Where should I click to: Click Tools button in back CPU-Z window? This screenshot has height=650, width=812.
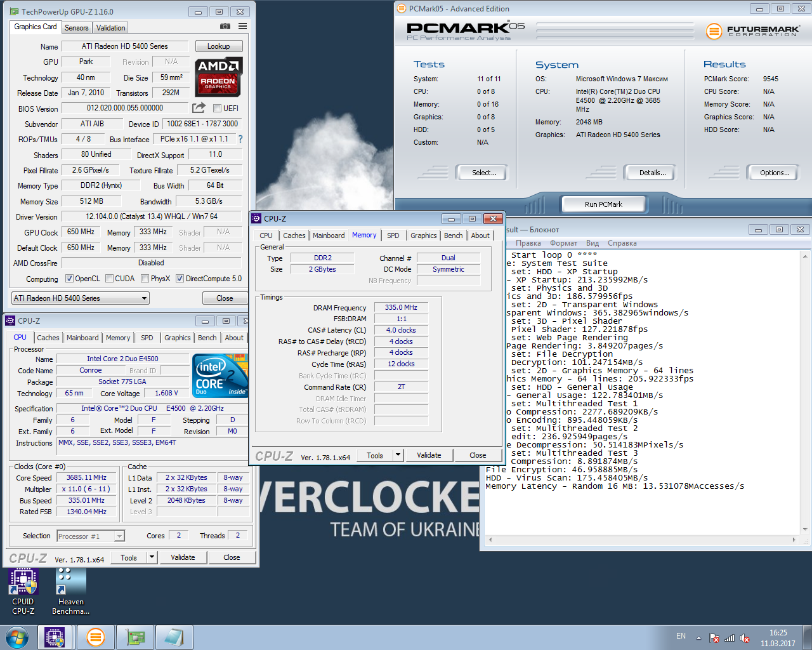[129, 557]
